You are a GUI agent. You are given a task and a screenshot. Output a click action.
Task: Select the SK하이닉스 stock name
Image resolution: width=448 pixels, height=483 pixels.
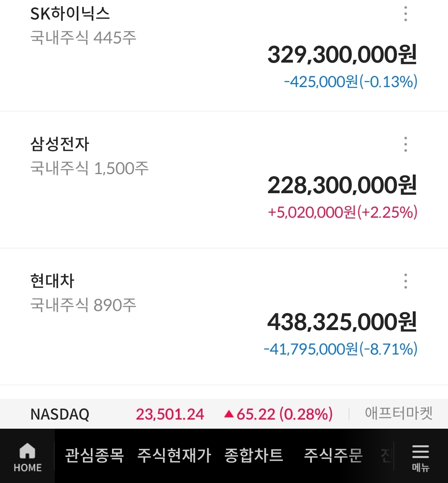70,14
